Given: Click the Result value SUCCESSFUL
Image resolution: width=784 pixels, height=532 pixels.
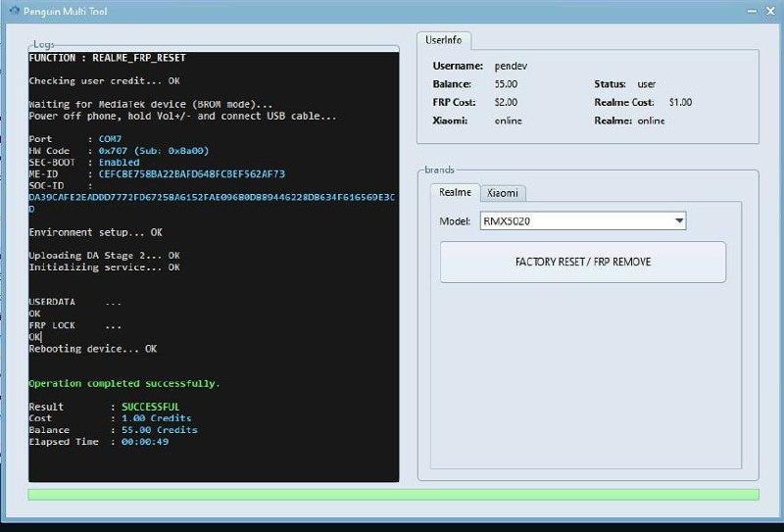Looking at the screenshot, I should (151, 407).
